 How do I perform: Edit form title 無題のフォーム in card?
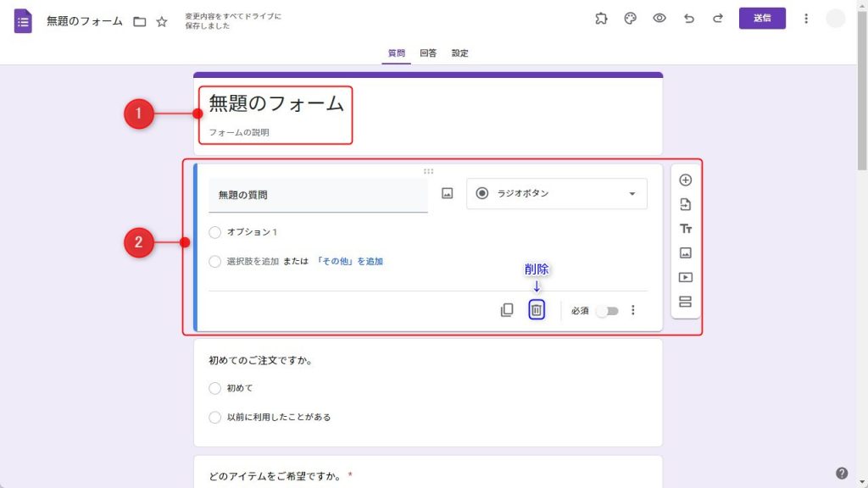(275, 103)
